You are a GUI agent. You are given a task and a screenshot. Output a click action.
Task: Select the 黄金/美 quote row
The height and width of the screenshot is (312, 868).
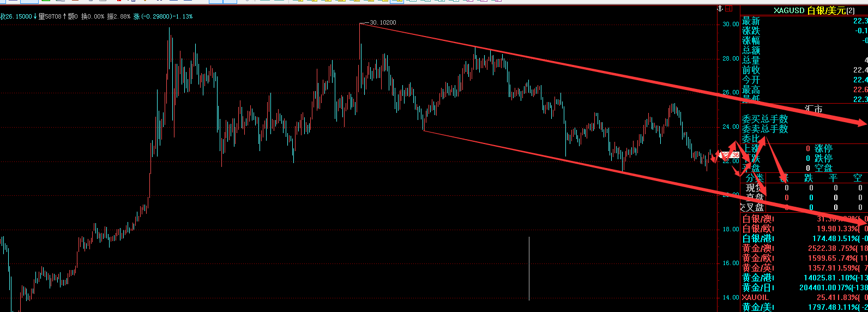757,307
